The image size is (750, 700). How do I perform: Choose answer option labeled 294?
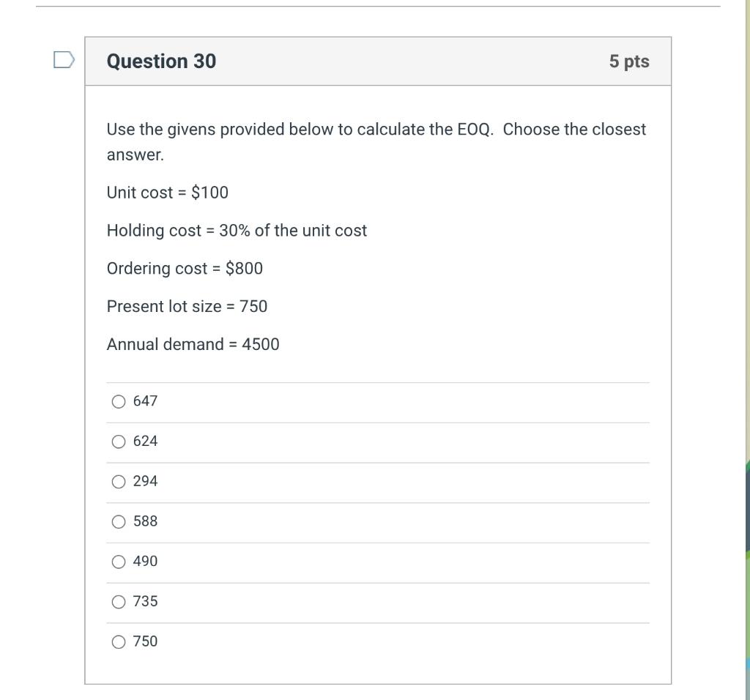coord(144,481)
